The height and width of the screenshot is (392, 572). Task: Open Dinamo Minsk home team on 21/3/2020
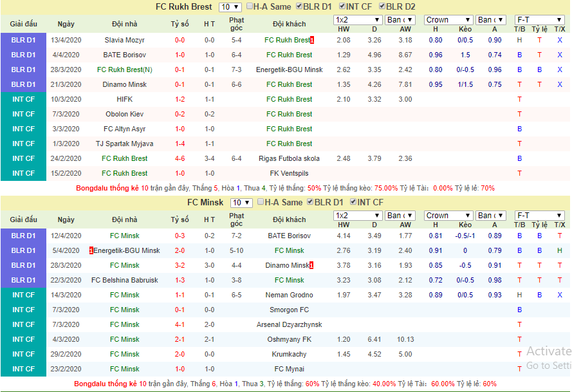pyautogui.click(x=124, y=85)
